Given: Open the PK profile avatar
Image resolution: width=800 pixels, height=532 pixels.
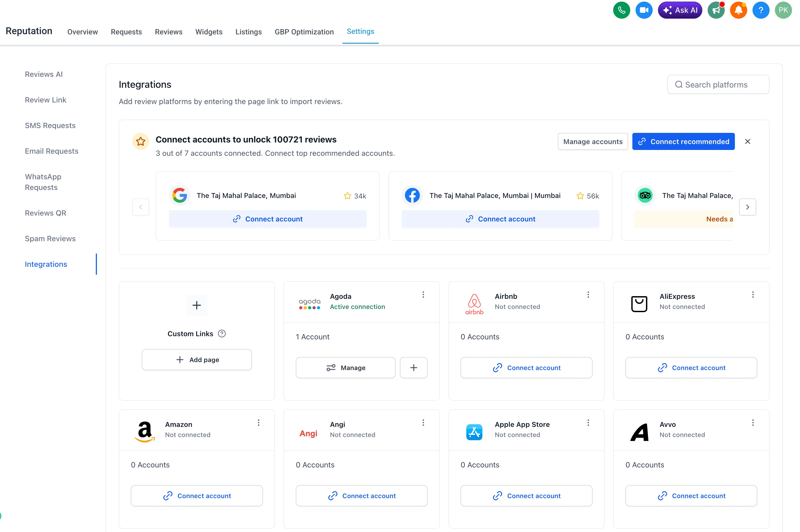Looking at the screenshot, I should pos(783,10).
